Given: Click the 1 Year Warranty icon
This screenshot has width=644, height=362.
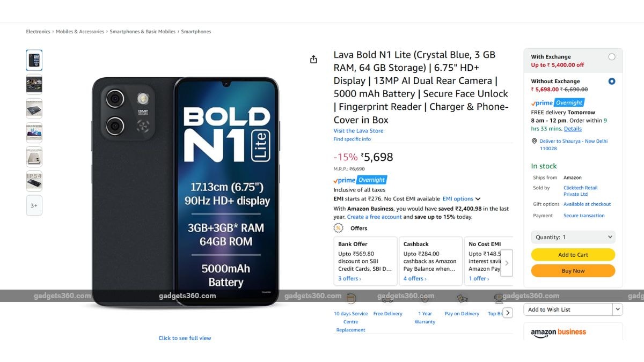Looking at the screenshot, I should coord(425,299).
